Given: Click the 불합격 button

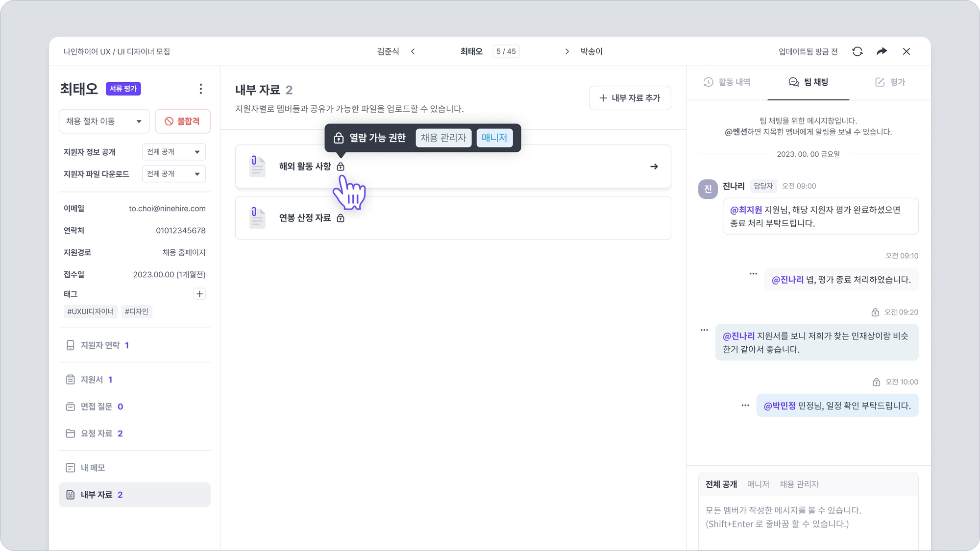Looking at the screenshot, I should click(x=182, y=121).
